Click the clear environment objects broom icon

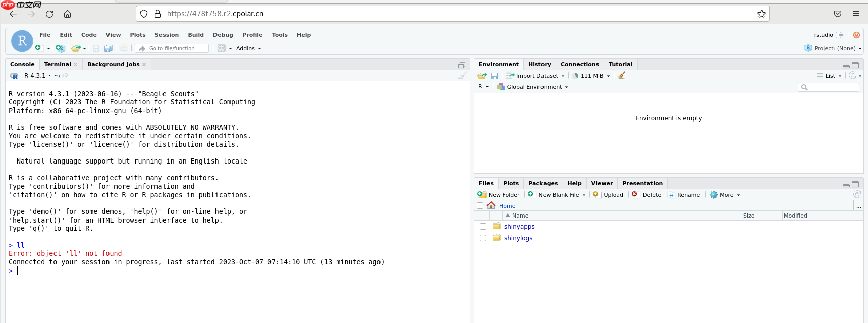(622, 75)
